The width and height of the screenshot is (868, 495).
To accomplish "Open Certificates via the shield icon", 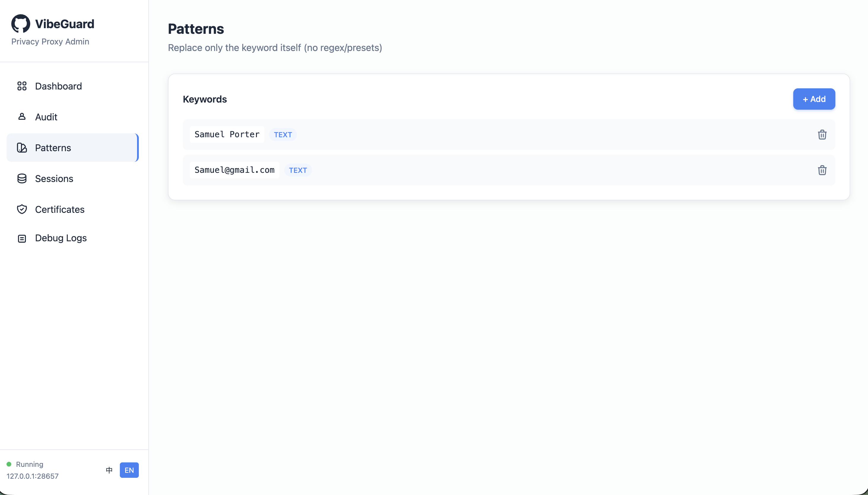I will [22, 210].
